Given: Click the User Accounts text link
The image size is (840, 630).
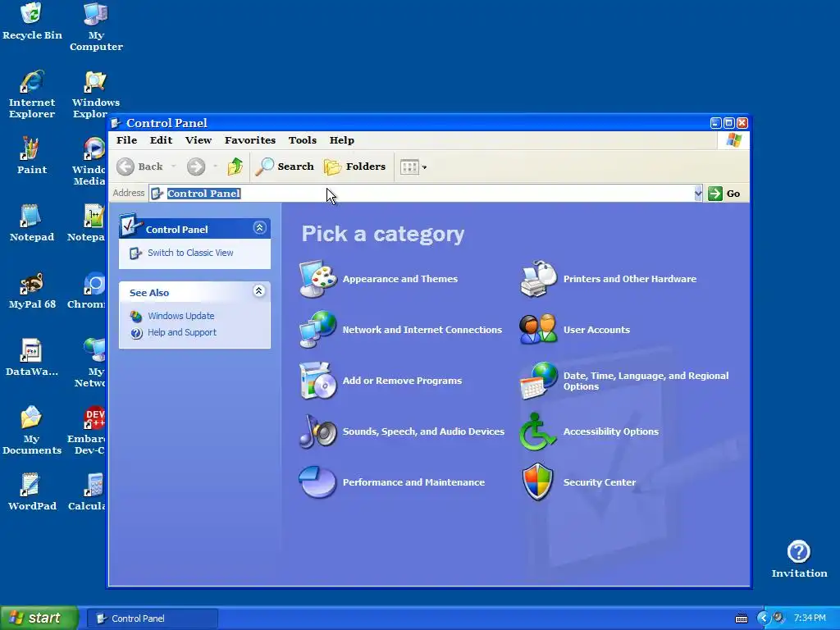Looking at the screenshot, I should click(596, 330).
